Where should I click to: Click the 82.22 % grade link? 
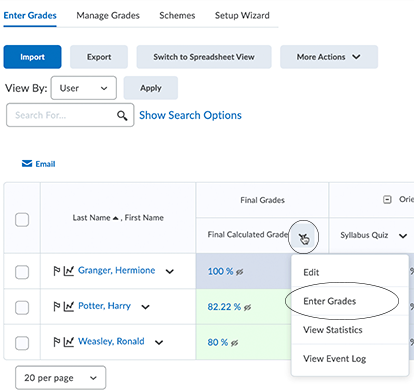[224, 307]
